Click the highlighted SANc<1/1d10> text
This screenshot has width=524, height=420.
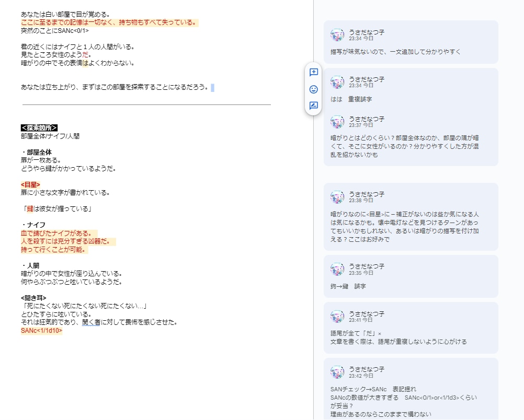[x=41, y=331]
